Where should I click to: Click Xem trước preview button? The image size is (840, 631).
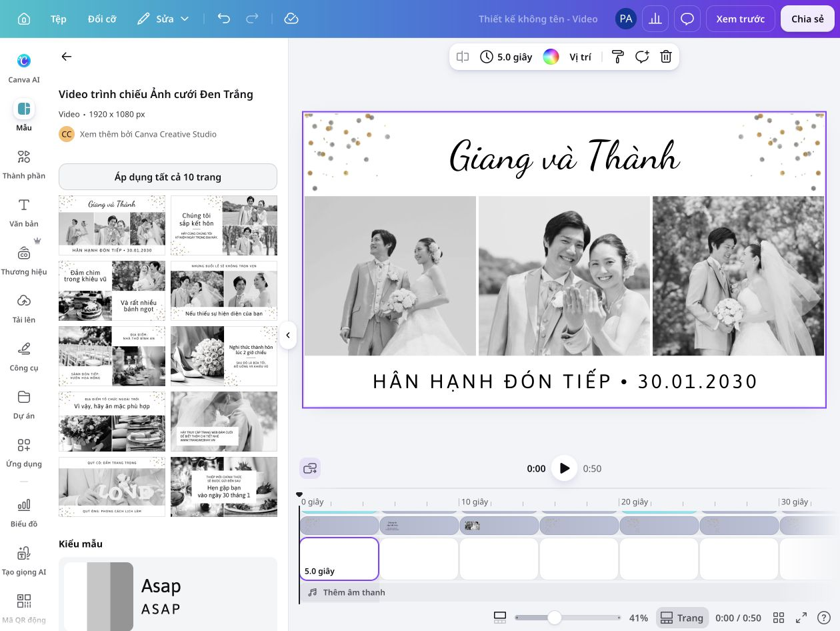(740, 19)
